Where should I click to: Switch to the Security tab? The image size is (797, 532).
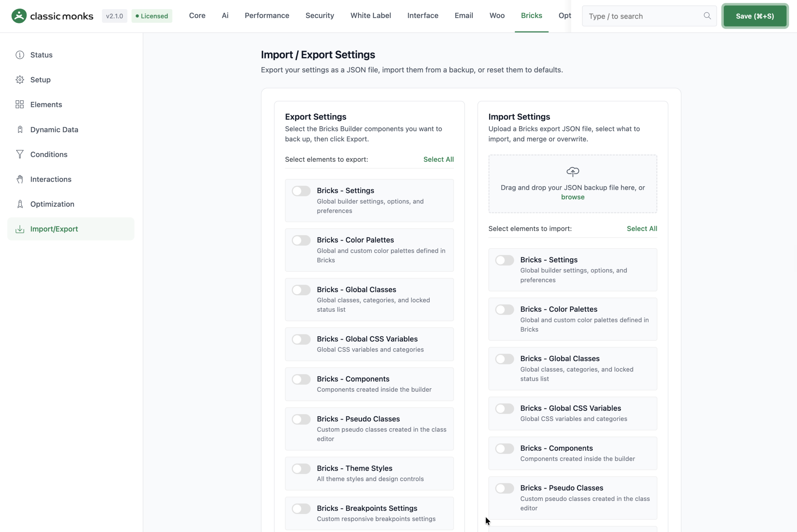coord(320,16)
